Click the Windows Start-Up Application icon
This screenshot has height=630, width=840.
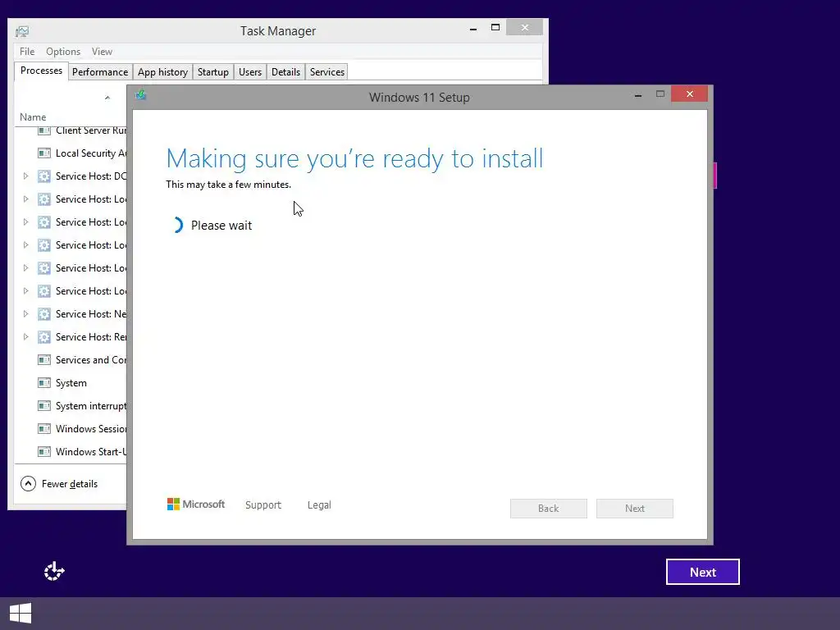point(44,452)
